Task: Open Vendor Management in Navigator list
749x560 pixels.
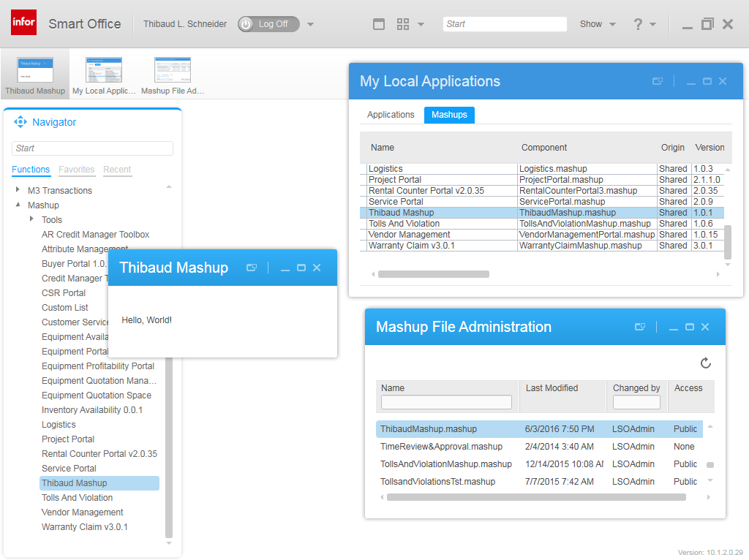Action: point(82,512)
